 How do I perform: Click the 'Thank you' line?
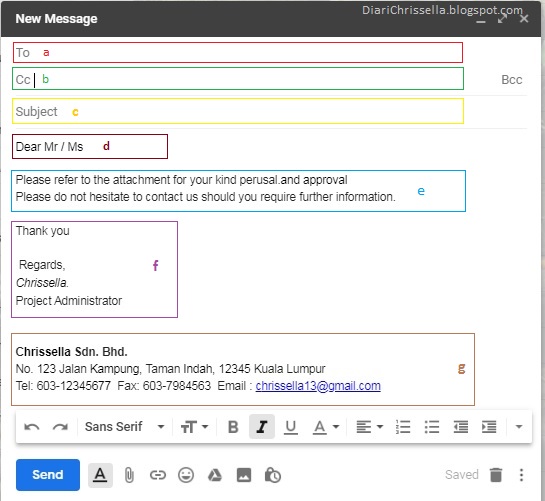(42, 231)
